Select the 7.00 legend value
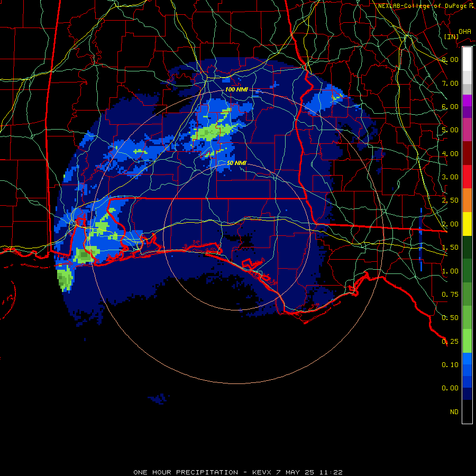Screen dimensions: 476x476 [x=450, y=83]
